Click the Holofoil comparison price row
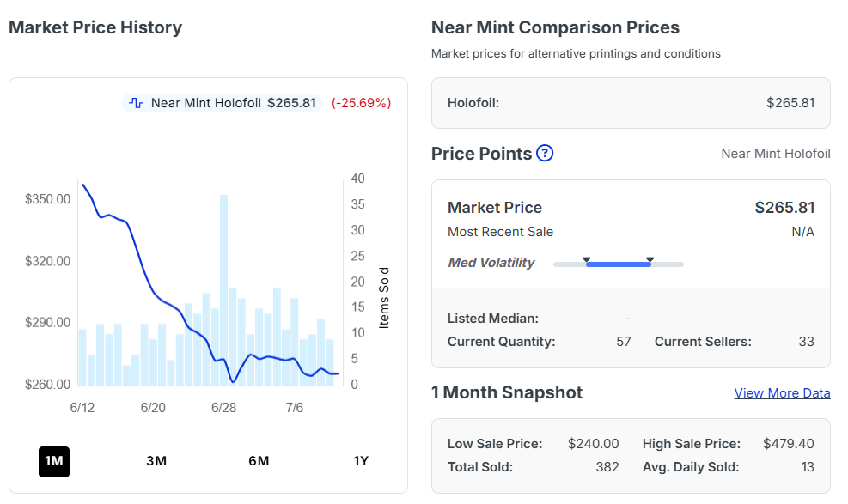 (x=631, y=103)
